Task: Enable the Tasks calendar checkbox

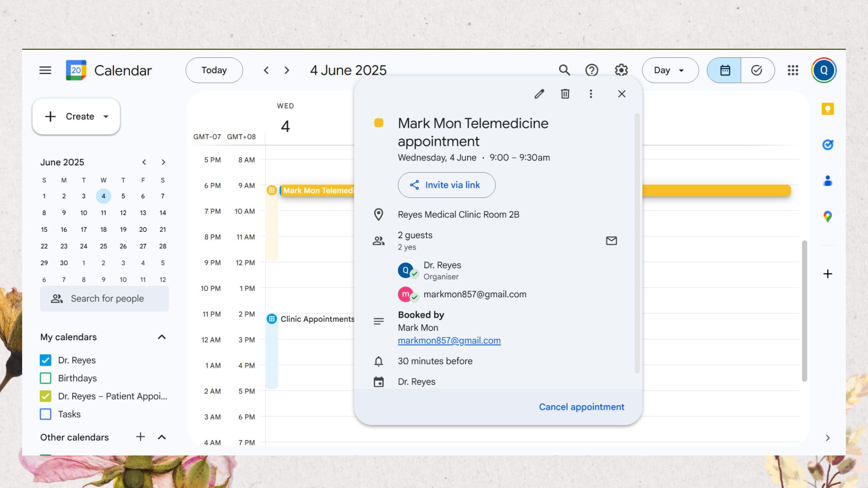Action: (x=46, y=414)
